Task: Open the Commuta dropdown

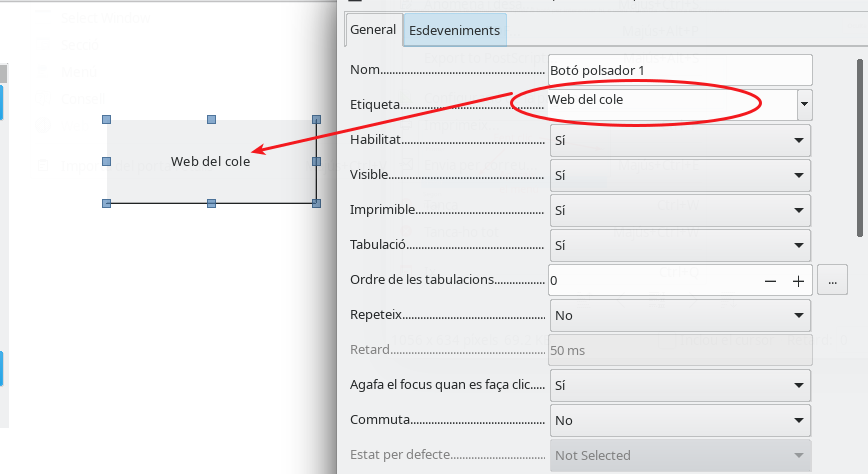Action: [x=680, y=420]
